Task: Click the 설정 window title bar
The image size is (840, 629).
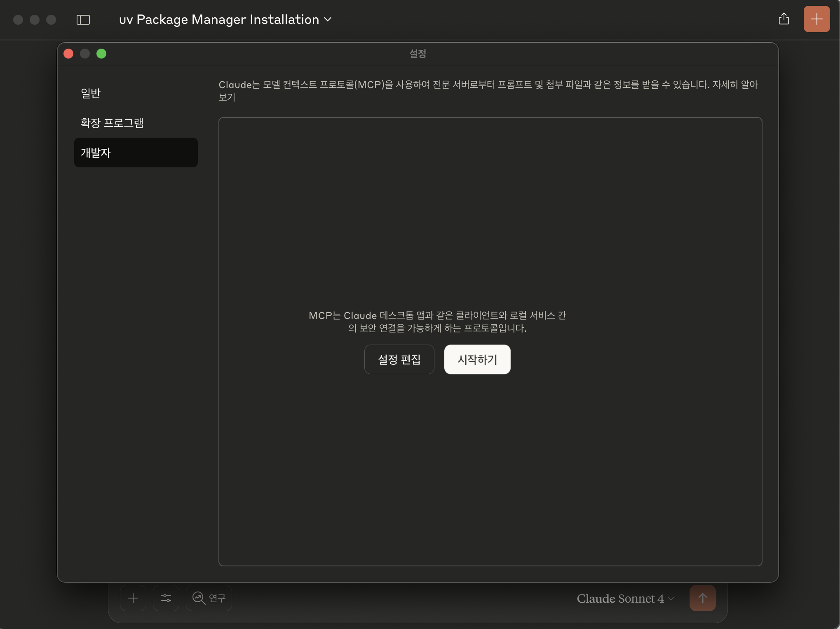Action: [417, 54]
